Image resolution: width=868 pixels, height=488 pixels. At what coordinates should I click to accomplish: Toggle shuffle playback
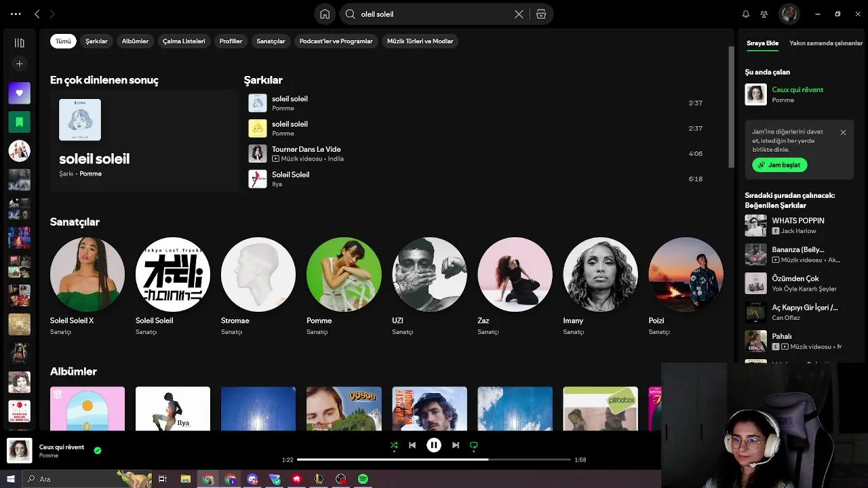click(x=394, y=445)
